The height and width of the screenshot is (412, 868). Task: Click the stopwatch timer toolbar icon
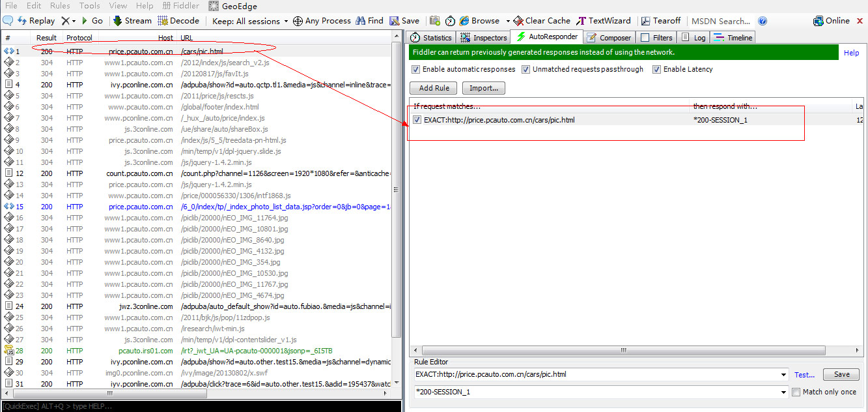pyautogui.click(x=449, y=21)
